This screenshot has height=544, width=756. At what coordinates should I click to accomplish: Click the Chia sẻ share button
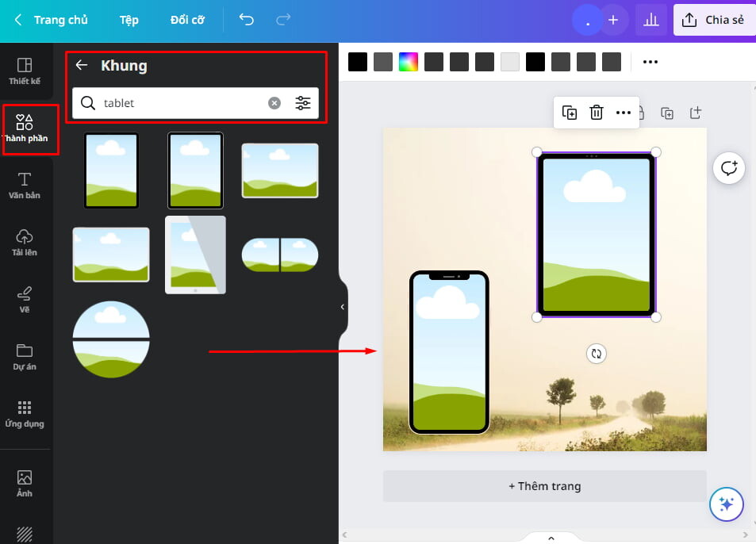pyautogui.click(x=714, y=20)
